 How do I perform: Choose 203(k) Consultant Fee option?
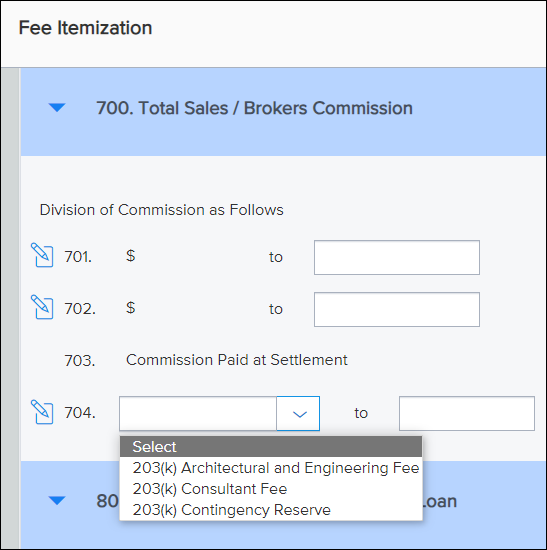click(x=210, y=489)
